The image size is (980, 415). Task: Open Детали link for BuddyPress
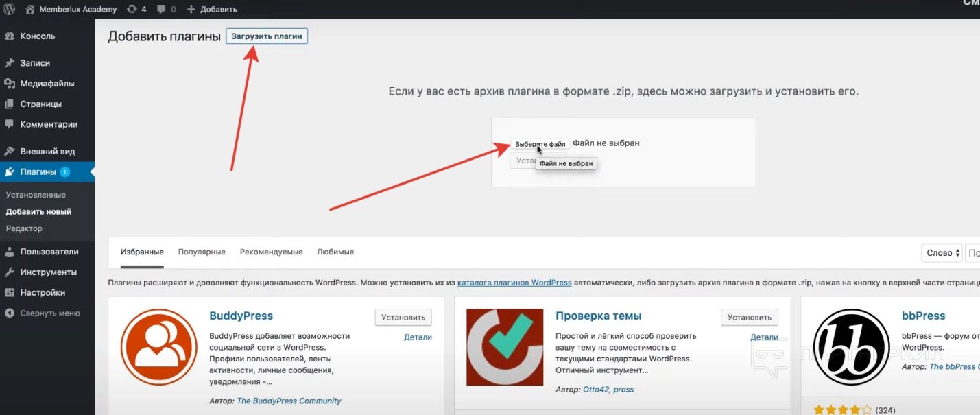click(418, 337)
